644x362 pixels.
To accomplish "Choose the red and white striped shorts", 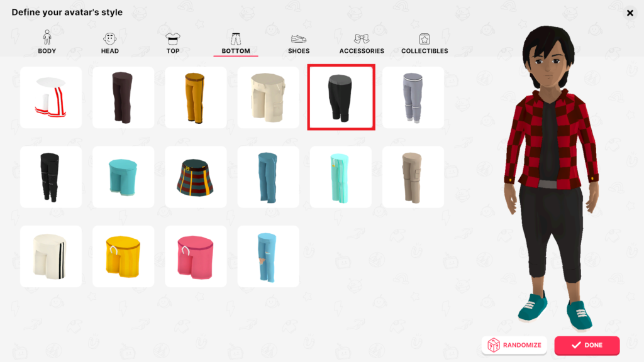I will 51,97.
